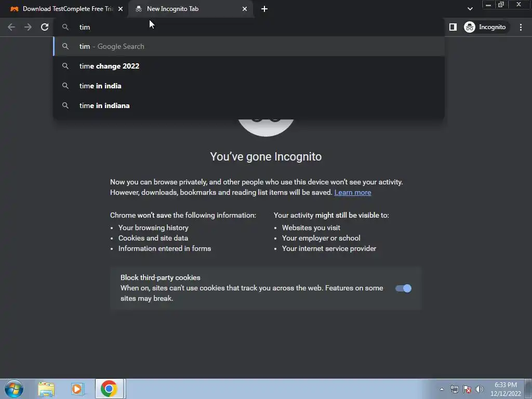Open the side panel icon
Image resolution: width=532 pixels, height=399 pixels.
453,27
